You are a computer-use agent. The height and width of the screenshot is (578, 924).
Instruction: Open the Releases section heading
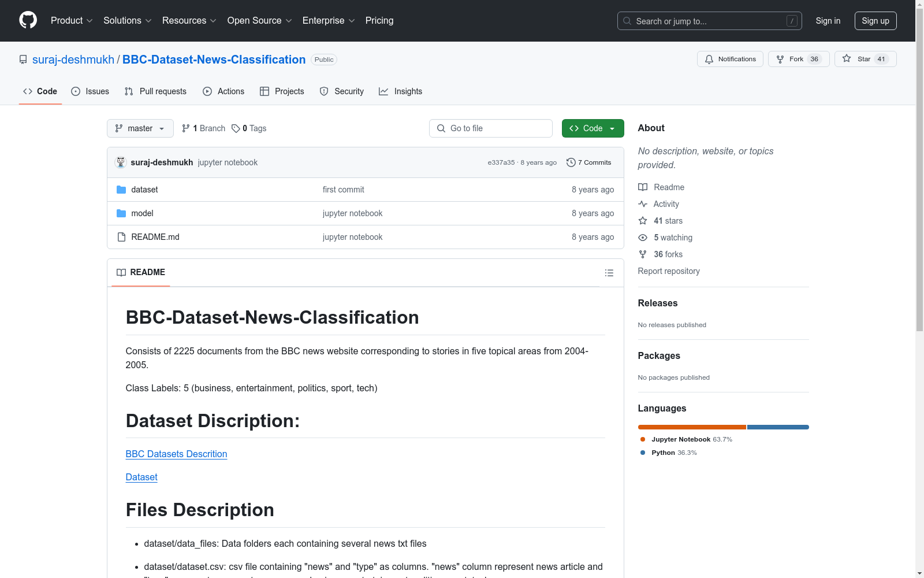[x=658, y=303]
